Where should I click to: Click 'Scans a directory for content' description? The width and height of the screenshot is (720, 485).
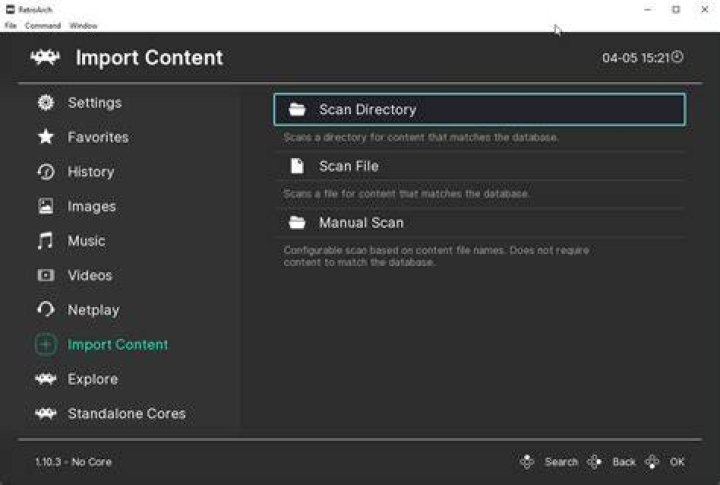[421, 137]
